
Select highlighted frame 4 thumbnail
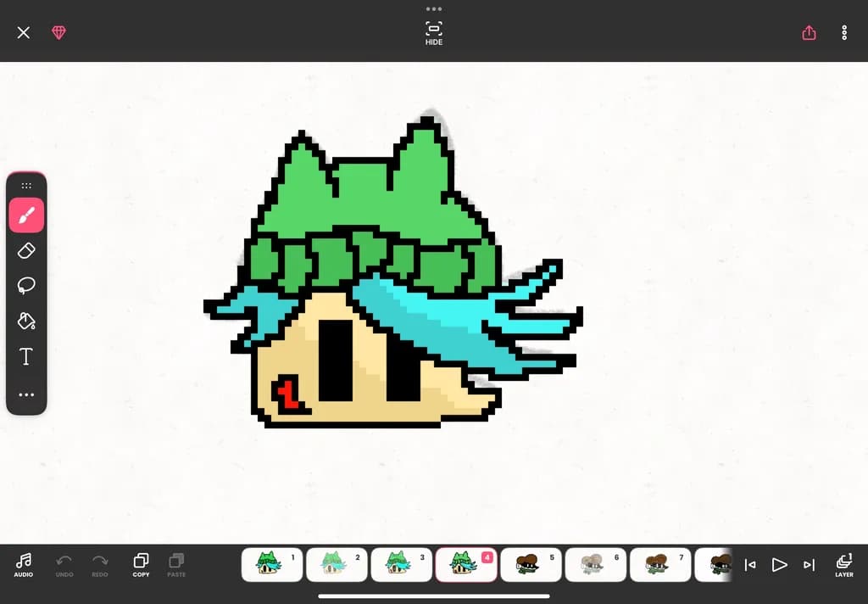click(x=466, y=565)
